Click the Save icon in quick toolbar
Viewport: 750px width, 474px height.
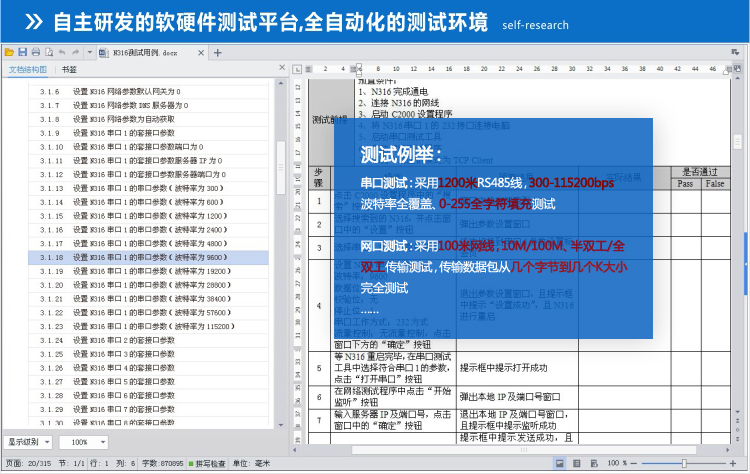tap(23, 52)
